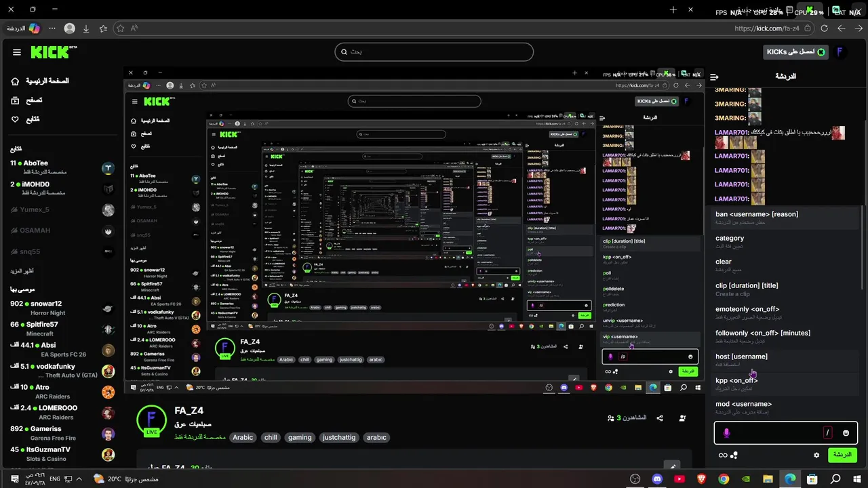
Task: Open the F profile avatar top right
Action: coord(840,52)
